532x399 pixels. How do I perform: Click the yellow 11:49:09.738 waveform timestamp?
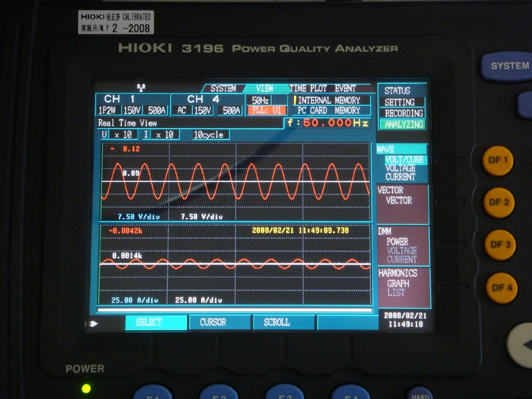pyautogui.click(x=324, y=231)
